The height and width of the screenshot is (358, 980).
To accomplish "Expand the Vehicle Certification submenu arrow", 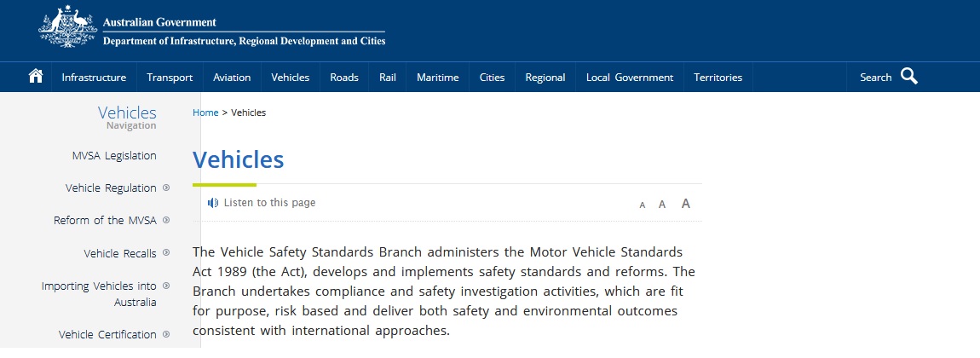I will click(x=166, y=334).
